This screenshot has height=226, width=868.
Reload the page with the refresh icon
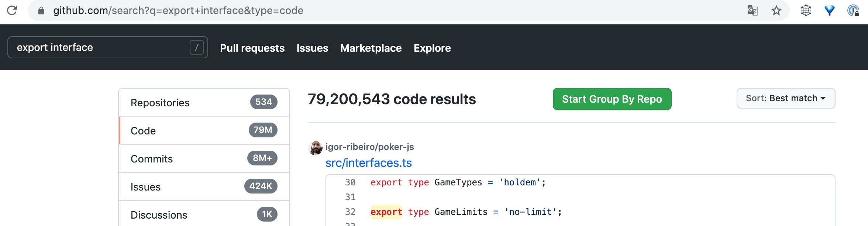[12, 10]
